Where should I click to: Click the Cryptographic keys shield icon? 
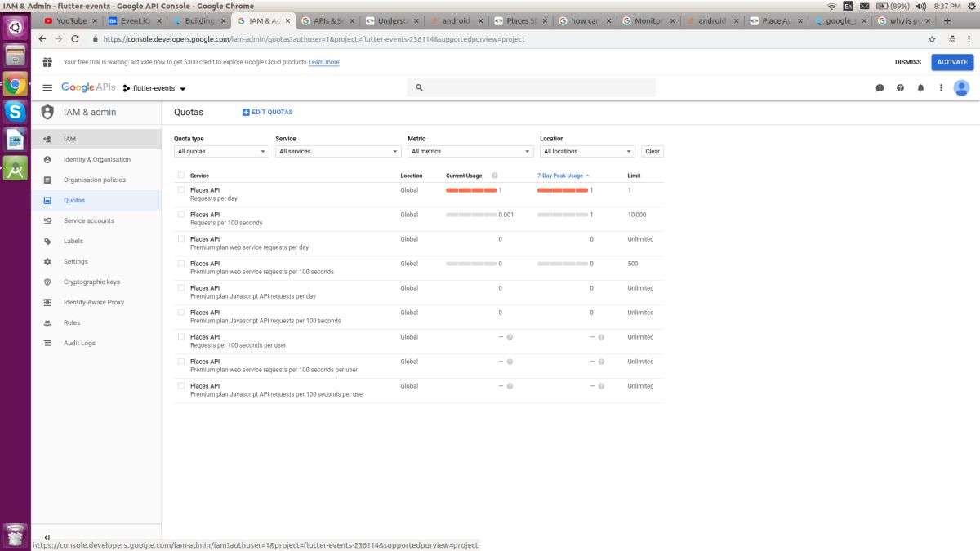coord(47,282)
